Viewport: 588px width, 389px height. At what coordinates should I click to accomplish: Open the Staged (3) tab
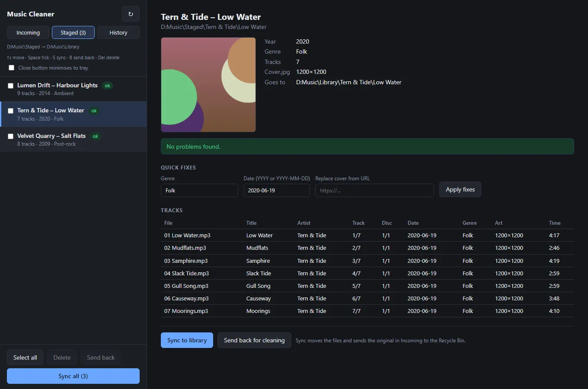pyautogui.click(x=73, y=32)
